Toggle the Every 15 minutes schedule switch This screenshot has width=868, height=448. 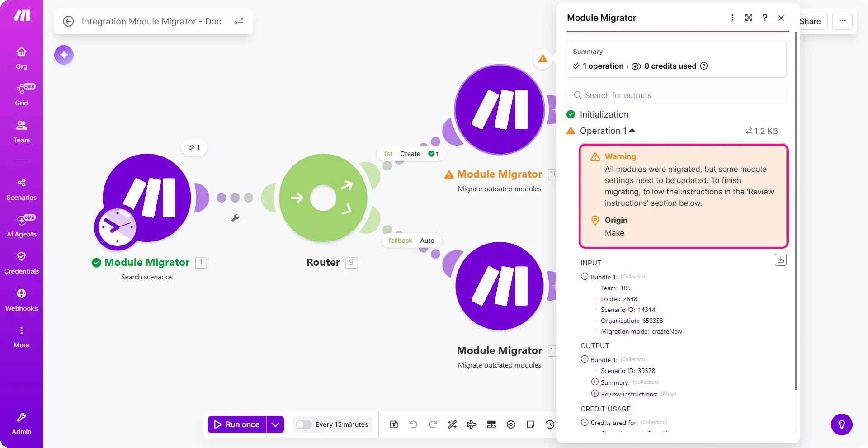click(304, 424)
